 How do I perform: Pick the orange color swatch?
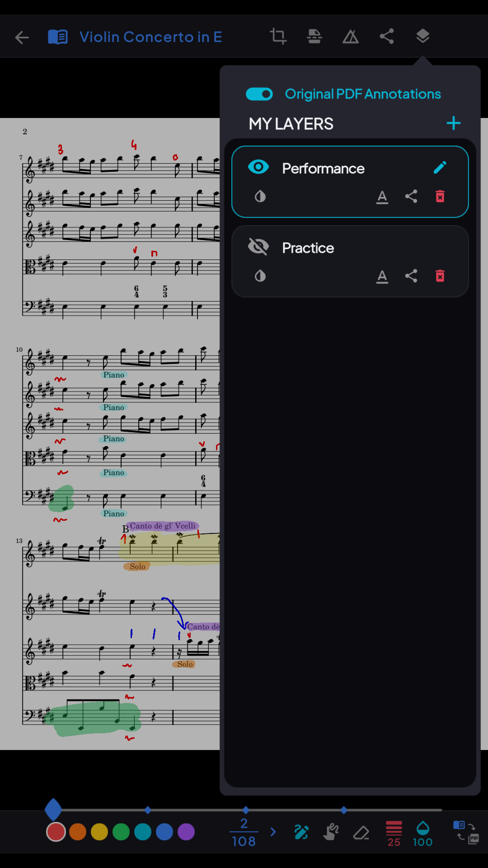tap(77, 832)
